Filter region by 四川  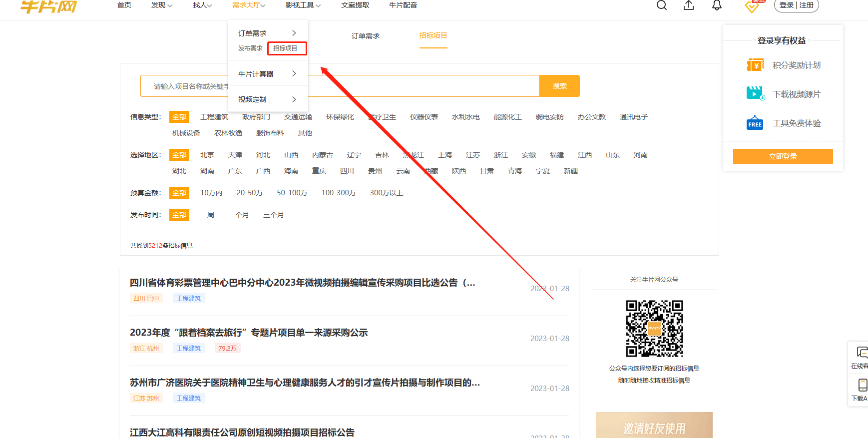(x=347, y=171)
